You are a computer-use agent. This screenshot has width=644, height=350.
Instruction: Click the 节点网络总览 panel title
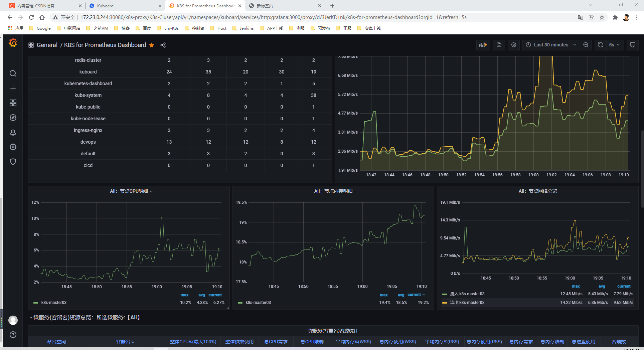[538, 191]
